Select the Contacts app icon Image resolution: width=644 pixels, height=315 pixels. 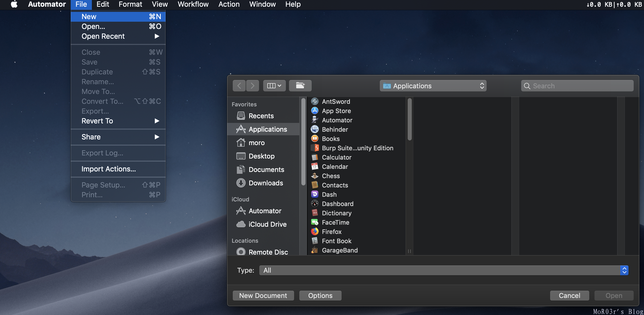[x=315, y=185]
